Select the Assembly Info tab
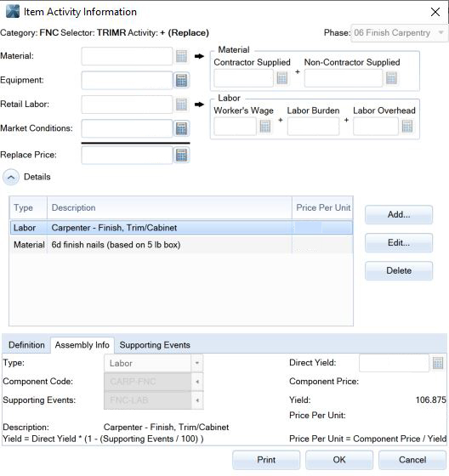Image resolution: width=449 pixels, height=476 pixels. pyautogui.click(x=82, y=345)
